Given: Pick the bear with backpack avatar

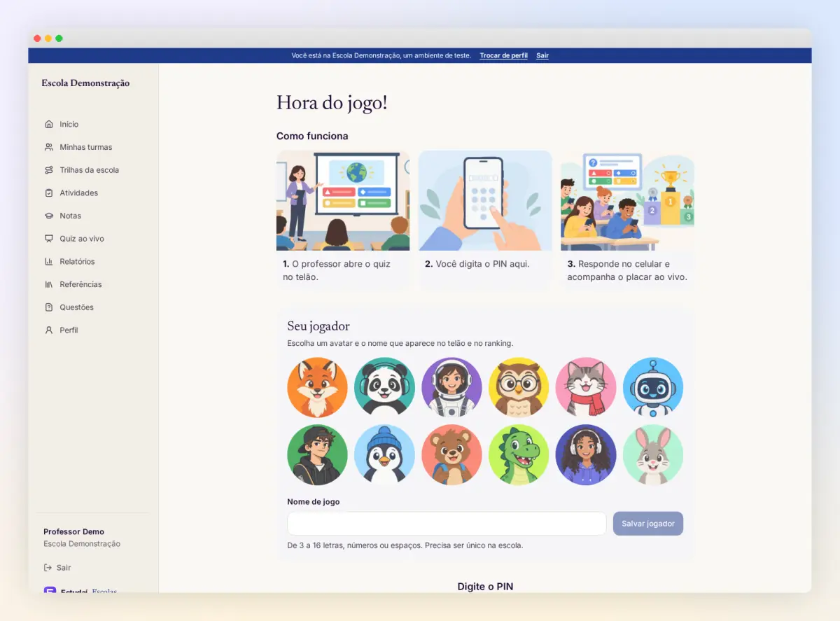Looking at the screenshot, I should click(451, 455).
